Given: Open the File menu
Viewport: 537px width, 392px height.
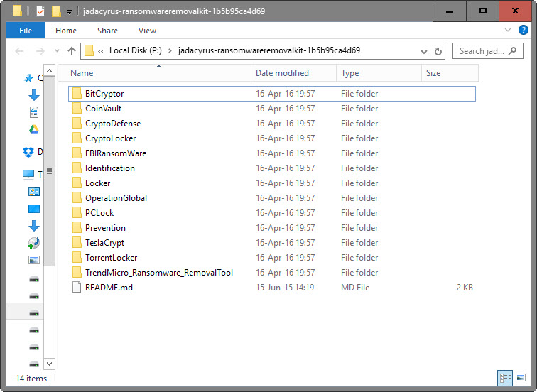Looking at the screenshot, I should tap(26, 31).
